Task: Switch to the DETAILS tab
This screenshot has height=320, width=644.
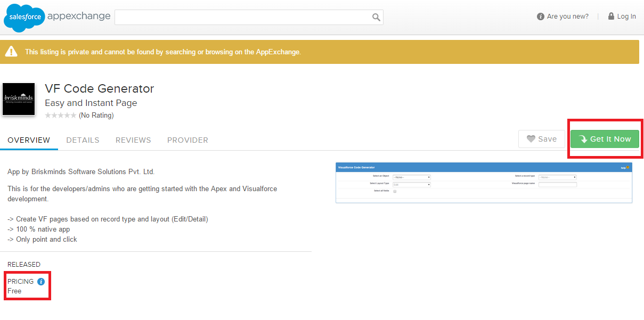Action: (83, 140)
